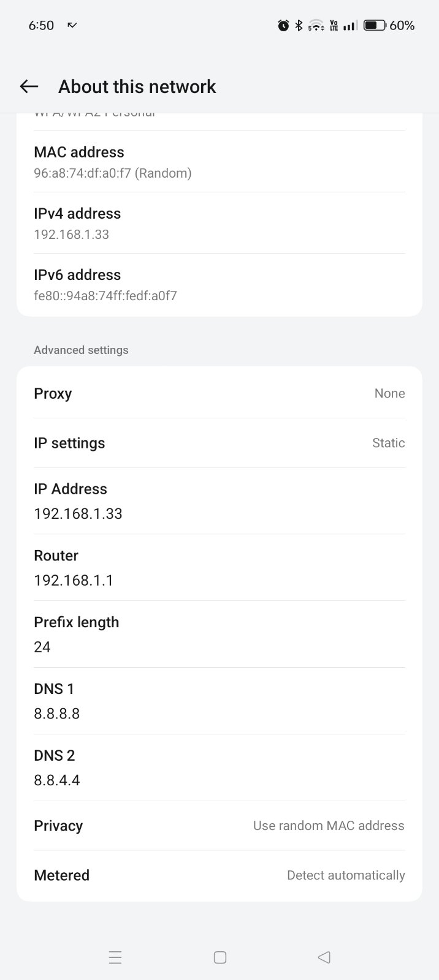Open recent apps with the menu navigation icon
Screen dimensions: 439x980
(115, 957)
